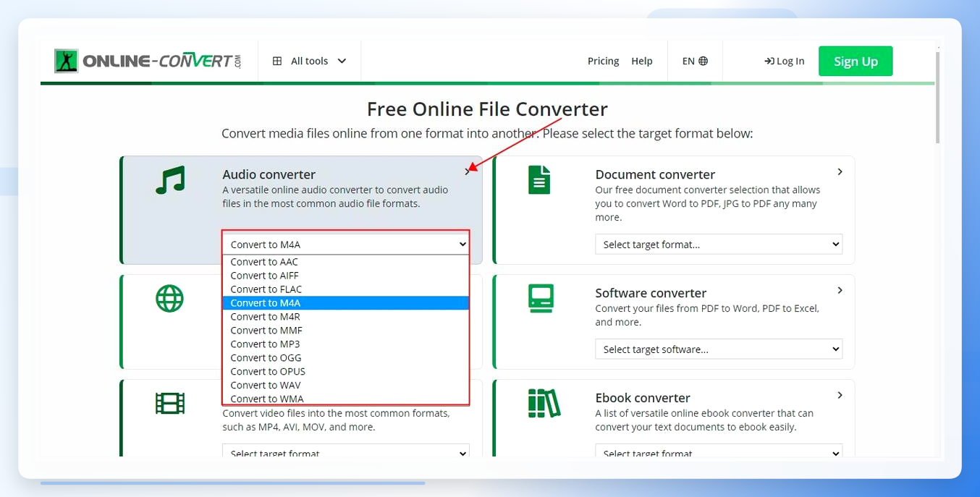Image resolution: width=980 pixels, height=497 pixels.
Task: Open the Ebook converter heading
Action: [x=643, y=398]
